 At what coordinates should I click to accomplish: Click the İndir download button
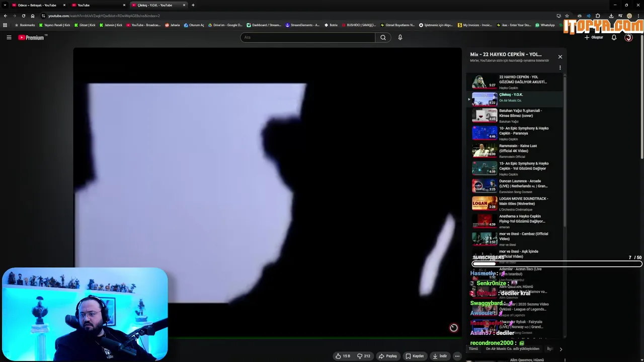(x=440, y=356)
